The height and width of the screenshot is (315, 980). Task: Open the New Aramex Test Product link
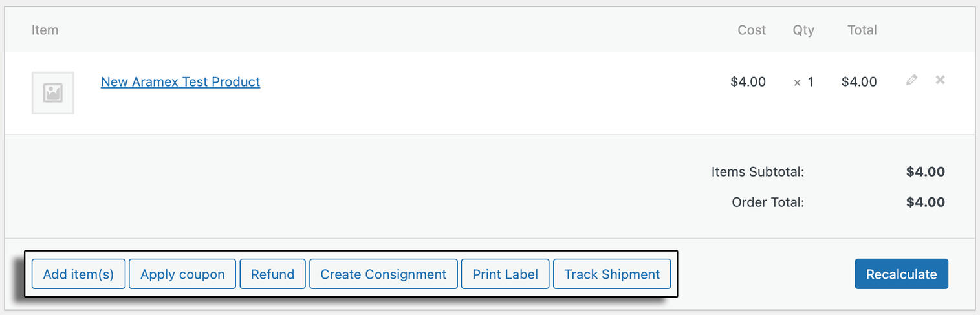point(180,82)
